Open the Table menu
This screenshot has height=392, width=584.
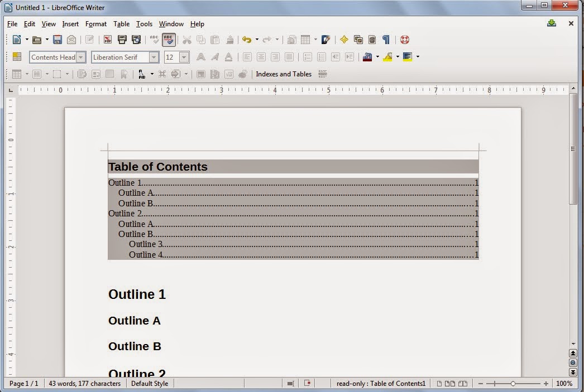pos(121,24)
